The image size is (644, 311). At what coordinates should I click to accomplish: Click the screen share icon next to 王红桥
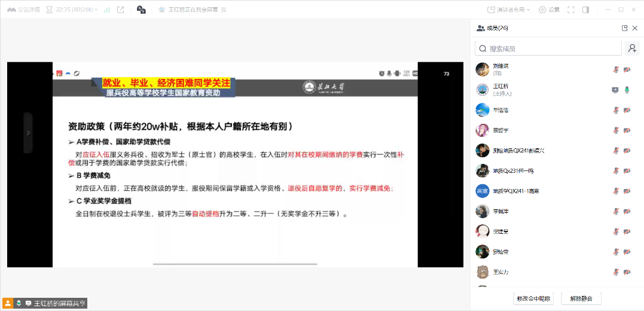[615, 90]
